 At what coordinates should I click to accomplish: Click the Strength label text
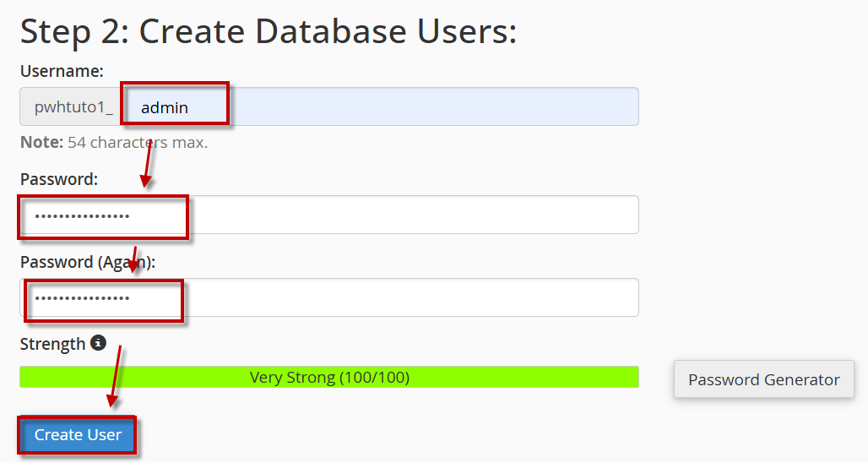pos(52,344)
